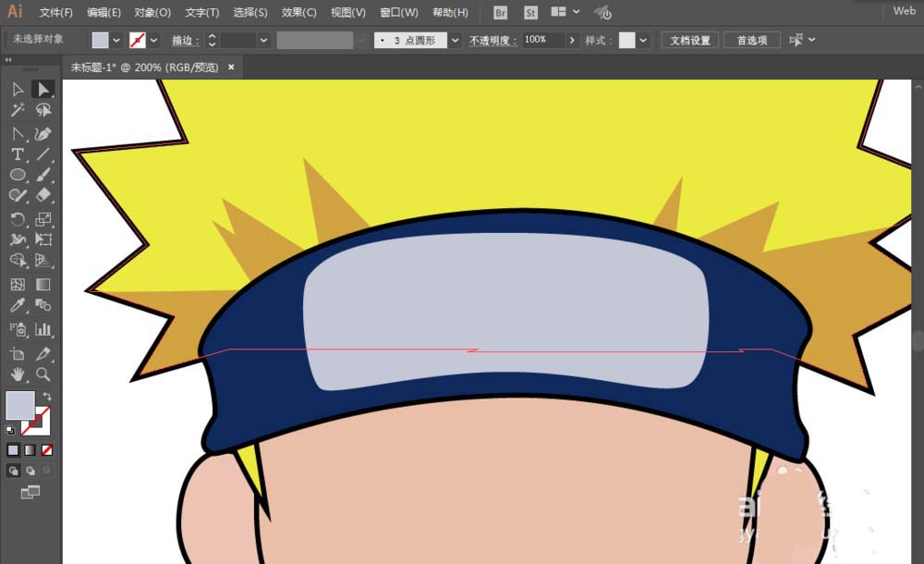924x564 pixels.
Task: Select the Slice tool
Action: [x=43, y=354]
